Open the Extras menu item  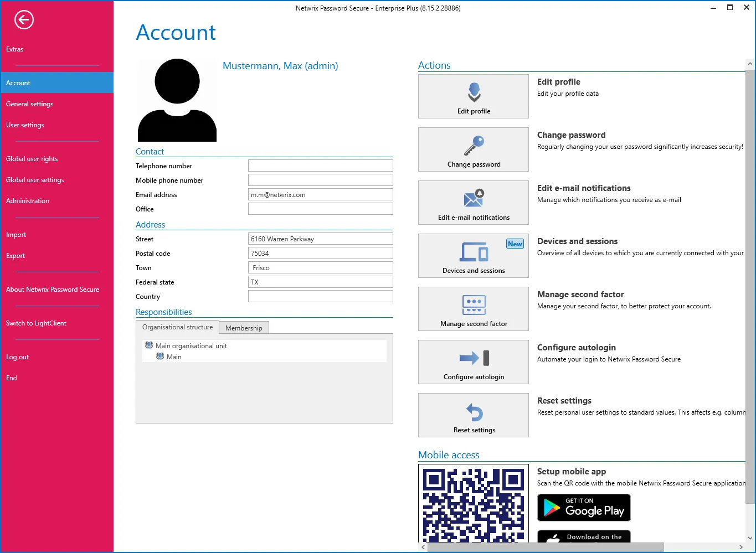57,49
